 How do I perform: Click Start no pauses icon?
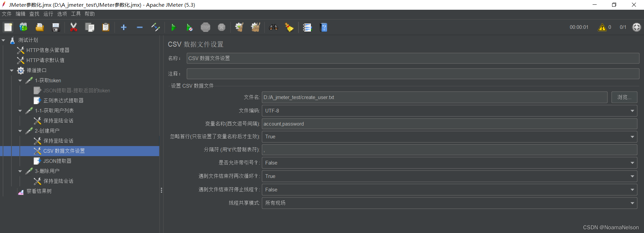(189, 27)
